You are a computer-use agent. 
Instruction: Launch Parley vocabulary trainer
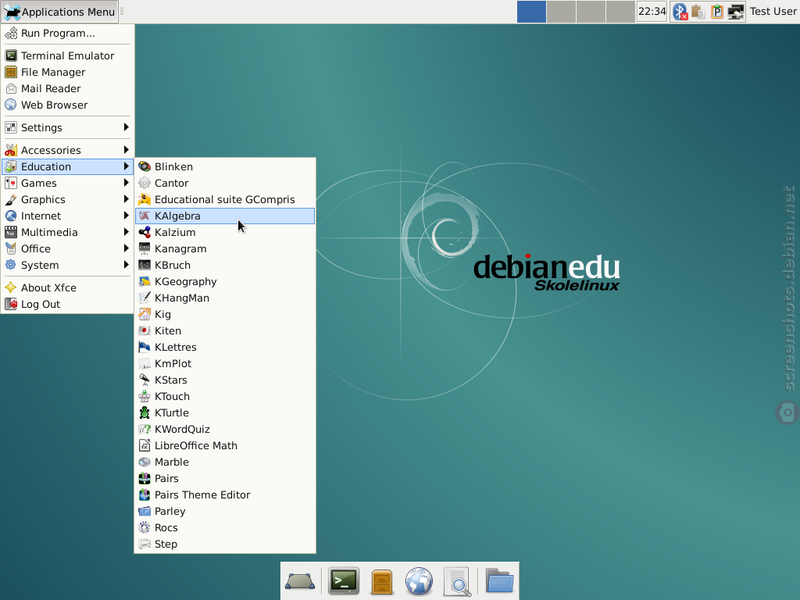pyautogui.click(x=225, y=511)
